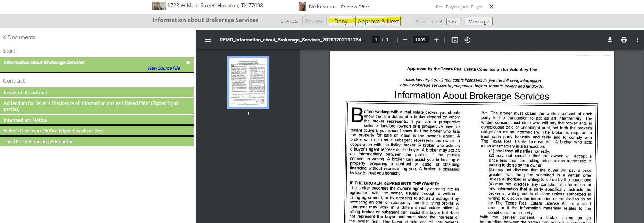The height and width of the screenshot is (223, 644).
Task: Open the Seller's Disclosure Notice document
Action: (x=97, y=131)
